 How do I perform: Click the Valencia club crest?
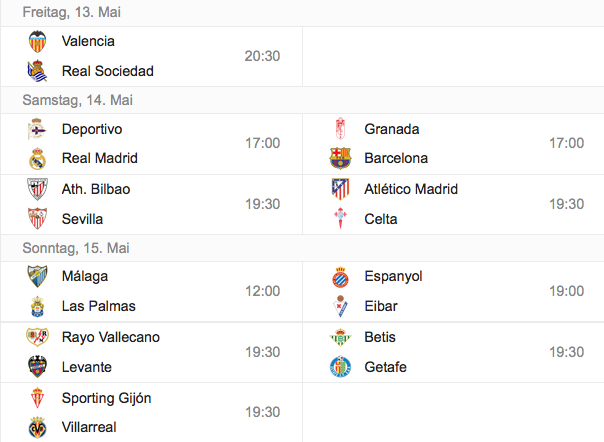[x=37, y=41]
